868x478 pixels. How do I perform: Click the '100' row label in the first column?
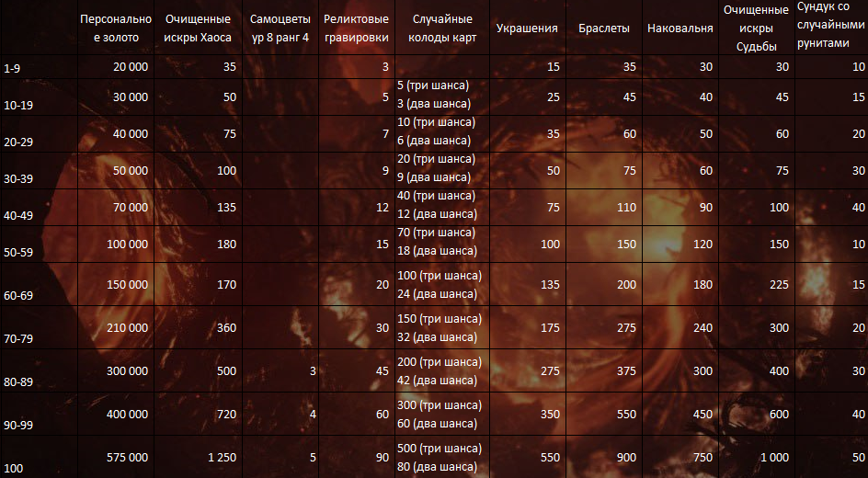13,469
